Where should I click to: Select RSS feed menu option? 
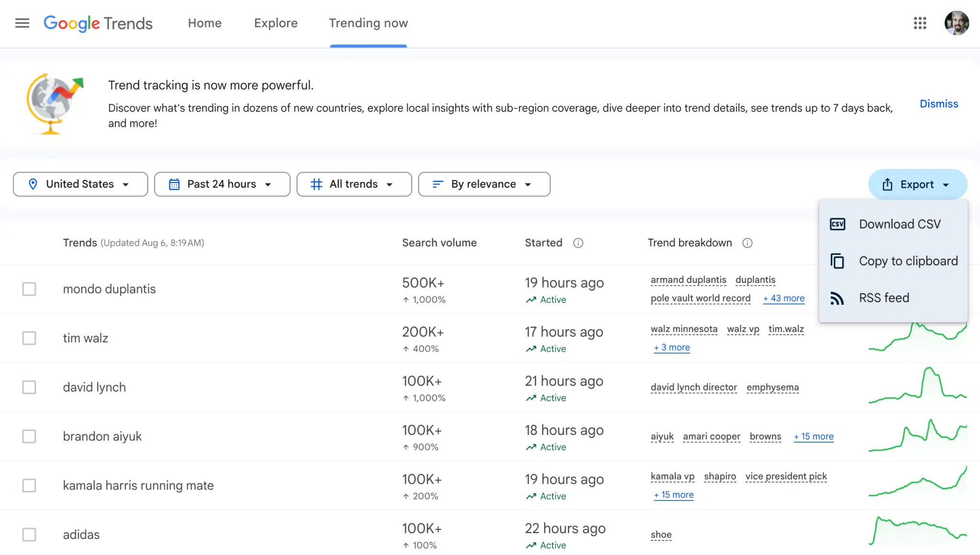pos(893,298)
